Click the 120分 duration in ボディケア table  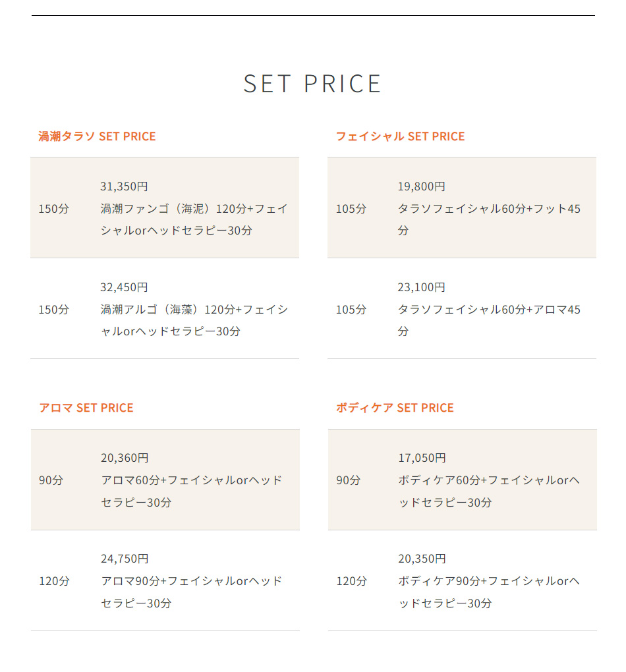point(352,580)
